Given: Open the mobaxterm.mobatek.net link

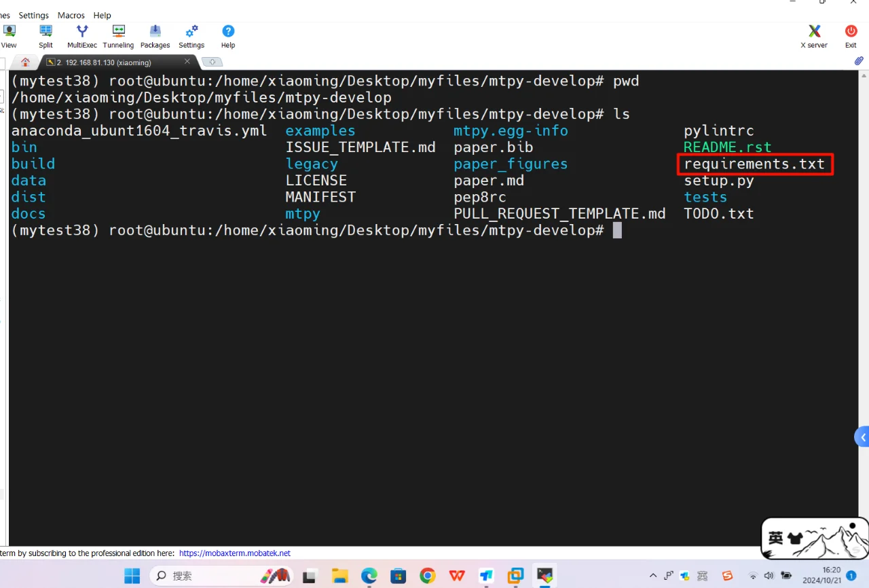Looking at the screenshot, I should (x=235, y=553).
